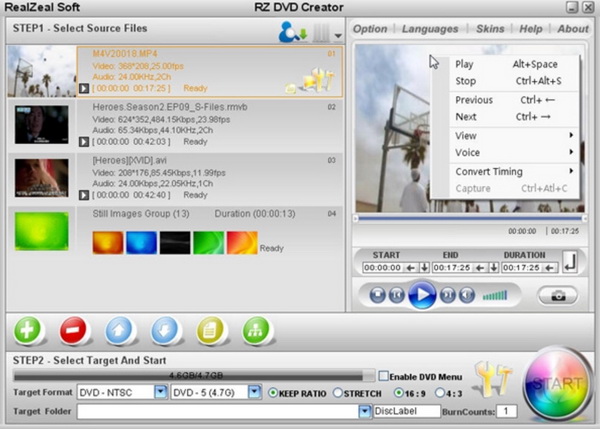Viewport: 600px width, 429px height.
Task: Take a snapshot with the camera button
Action: (557, 295)
